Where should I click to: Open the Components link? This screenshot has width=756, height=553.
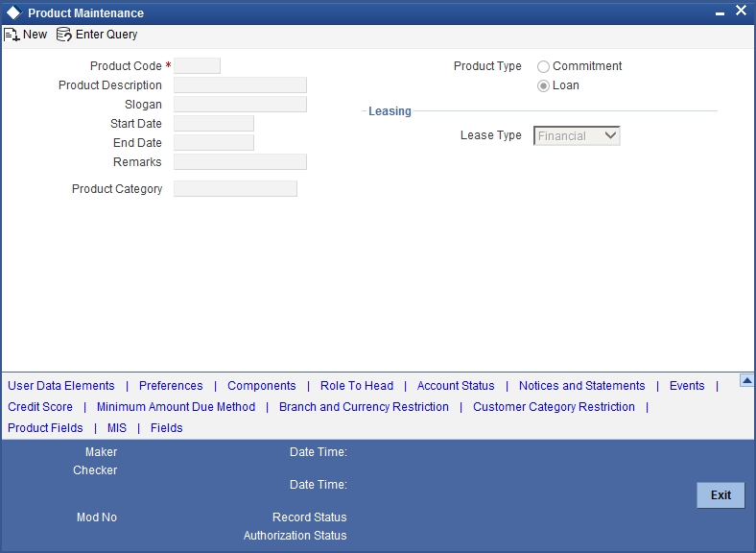(261, 386)
